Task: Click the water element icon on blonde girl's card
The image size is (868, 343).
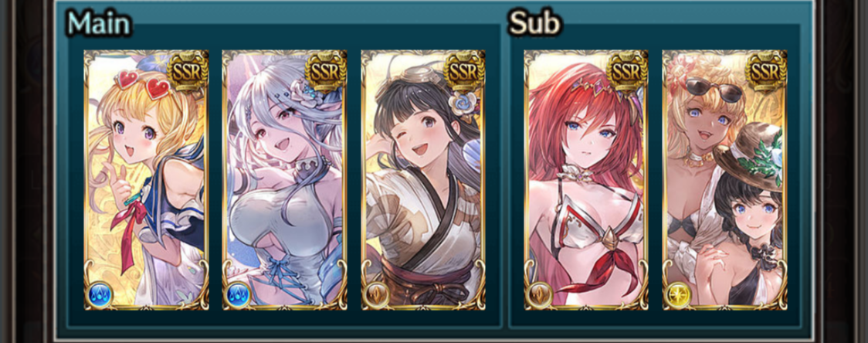Action: 100,295
